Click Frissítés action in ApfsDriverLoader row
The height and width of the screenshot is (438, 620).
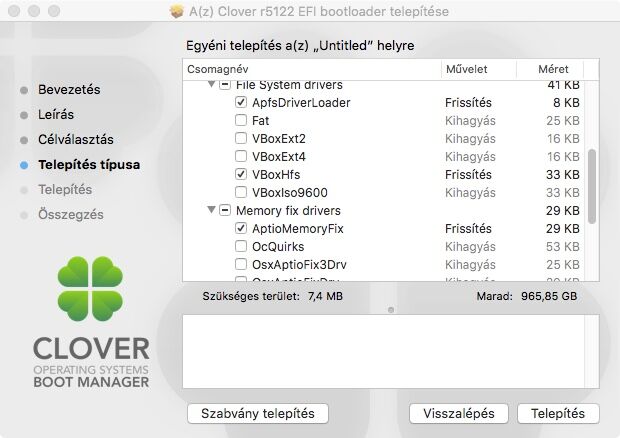468,103
